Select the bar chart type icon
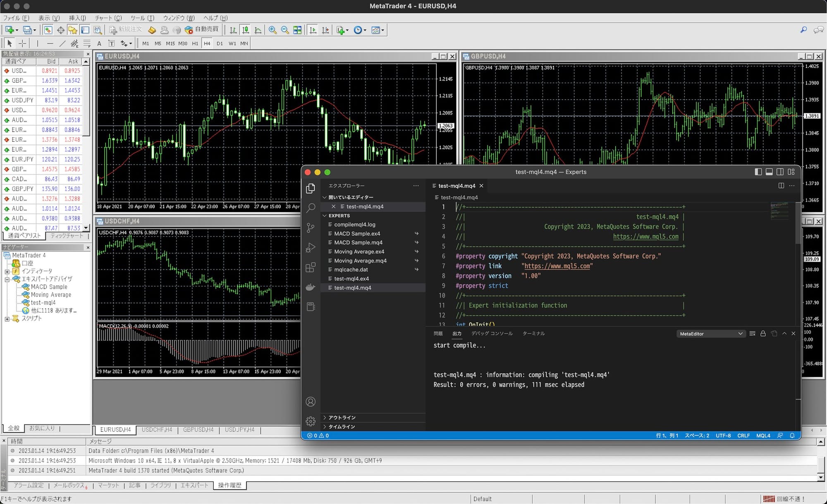Screen dimensions: 827x504 (233, 30)
